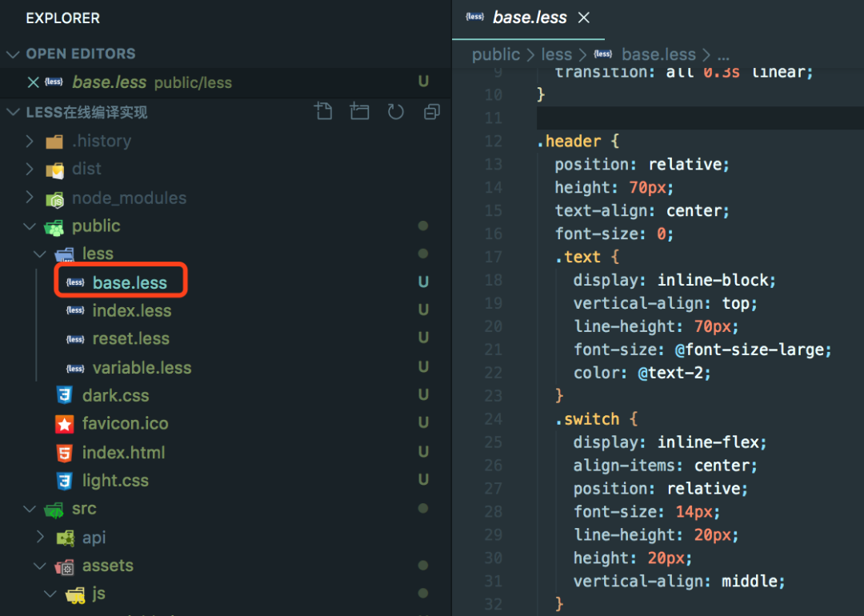Screen dimensions: 864x616
Task: Collapse the assets folder
Action: pyautogui.click(x=40, y=566)
